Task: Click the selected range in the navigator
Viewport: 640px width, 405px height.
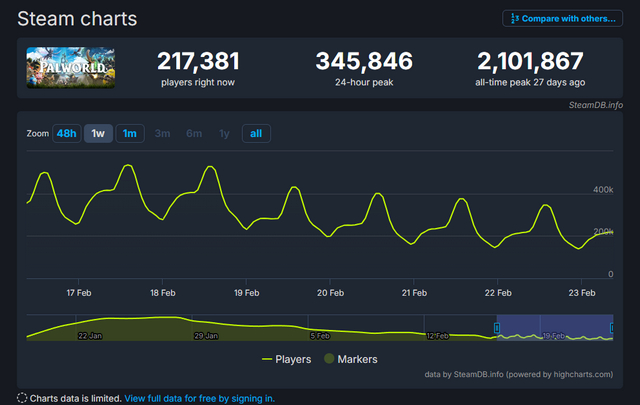Action: coord(555,328)
